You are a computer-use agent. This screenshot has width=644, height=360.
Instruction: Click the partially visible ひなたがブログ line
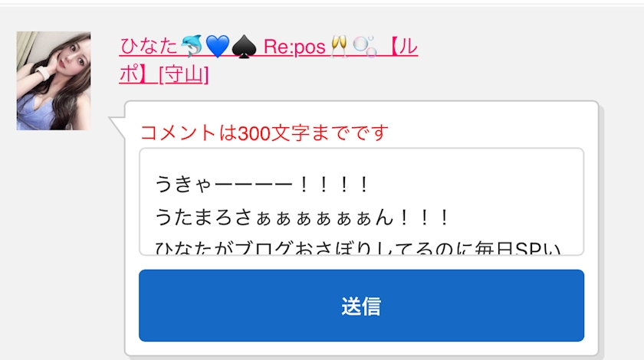[357, 247]
